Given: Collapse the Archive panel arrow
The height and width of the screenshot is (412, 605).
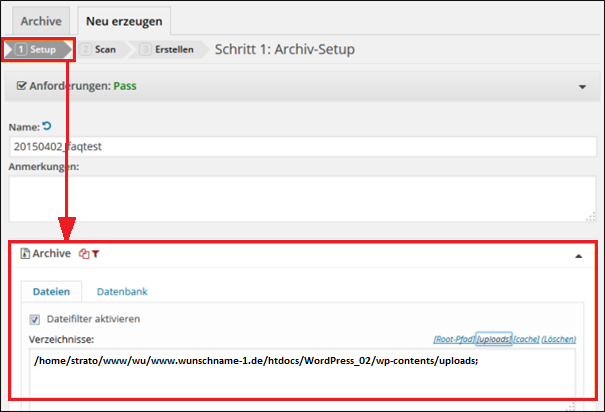Looking at the screenshot, I should point(578,256).
